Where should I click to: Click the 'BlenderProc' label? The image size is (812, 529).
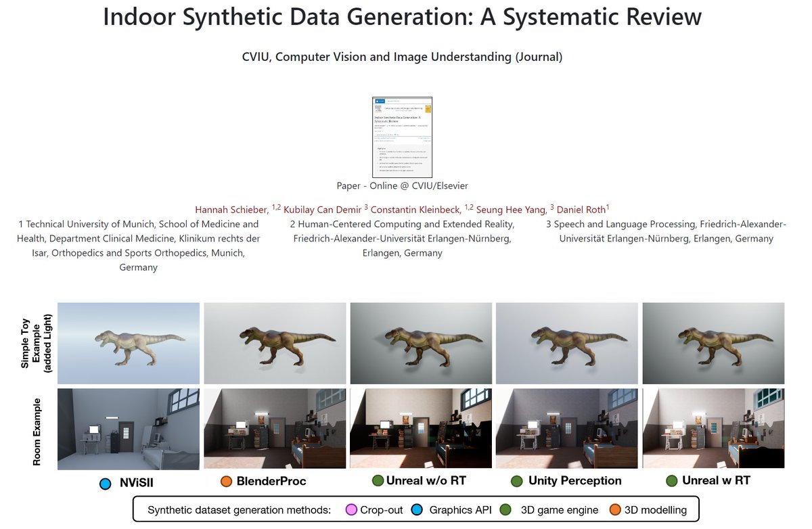[271, 482]
